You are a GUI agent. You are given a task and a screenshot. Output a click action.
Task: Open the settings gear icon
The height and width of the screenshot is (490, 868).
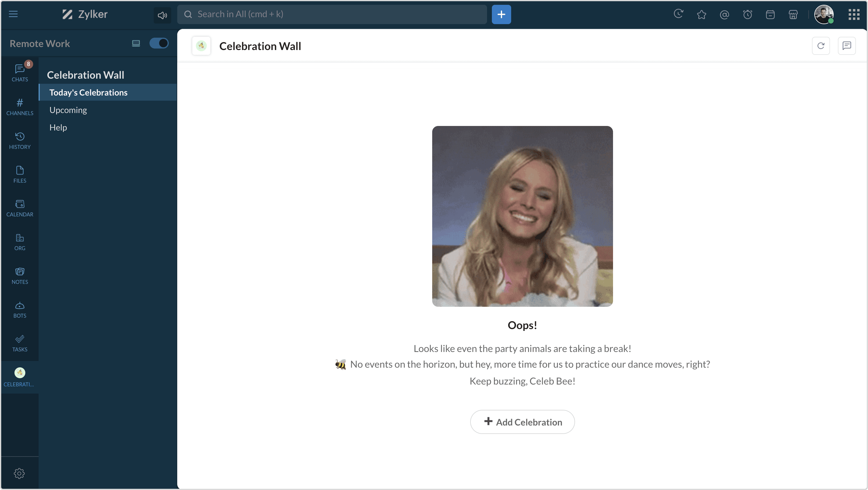pyautogui.click(x=19, y=473)
